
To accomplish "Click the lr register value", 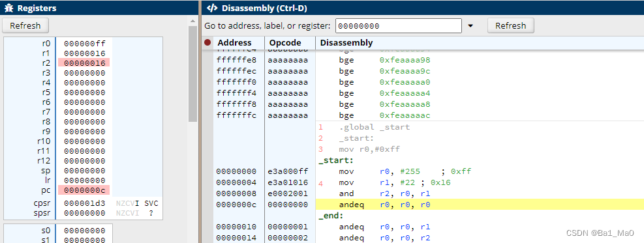I will 85,180.
